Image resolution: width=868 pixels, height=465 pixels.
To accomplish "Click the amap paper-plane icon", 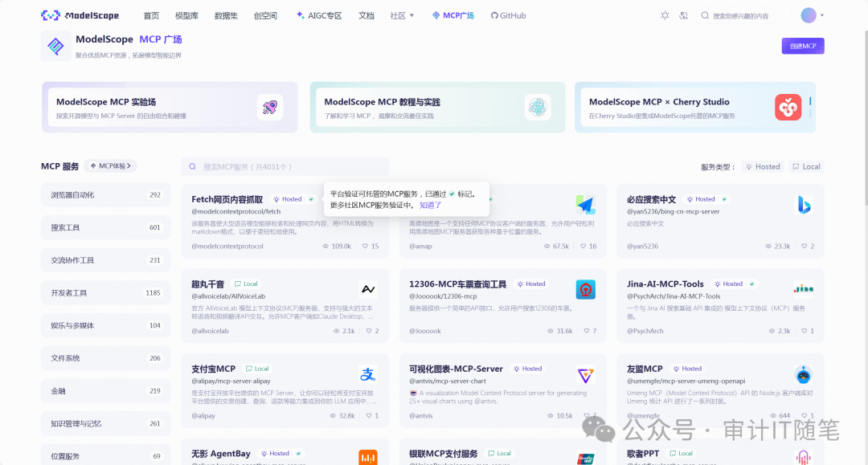I will pyautogui.click(x=585, y=205).
